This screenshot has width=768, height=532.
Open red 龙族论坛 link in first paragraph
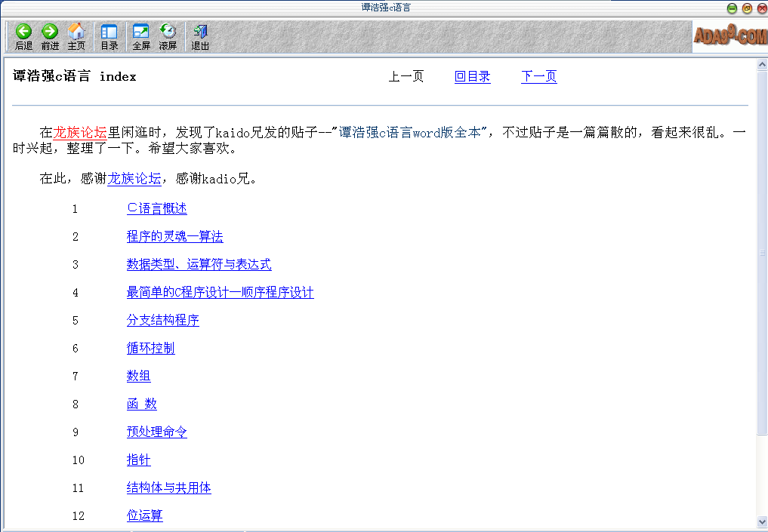(x=80, y=132)
